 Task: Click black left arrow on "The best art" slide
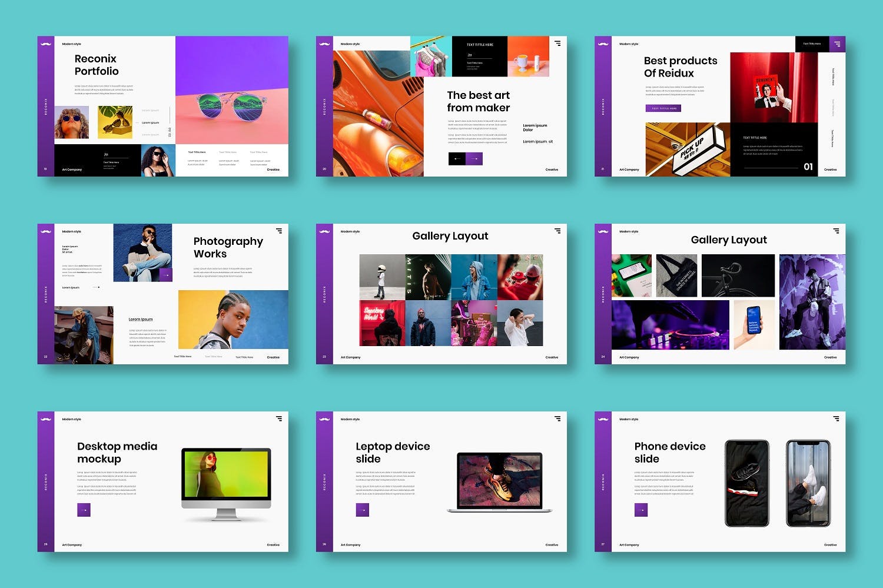coord(457,159)
